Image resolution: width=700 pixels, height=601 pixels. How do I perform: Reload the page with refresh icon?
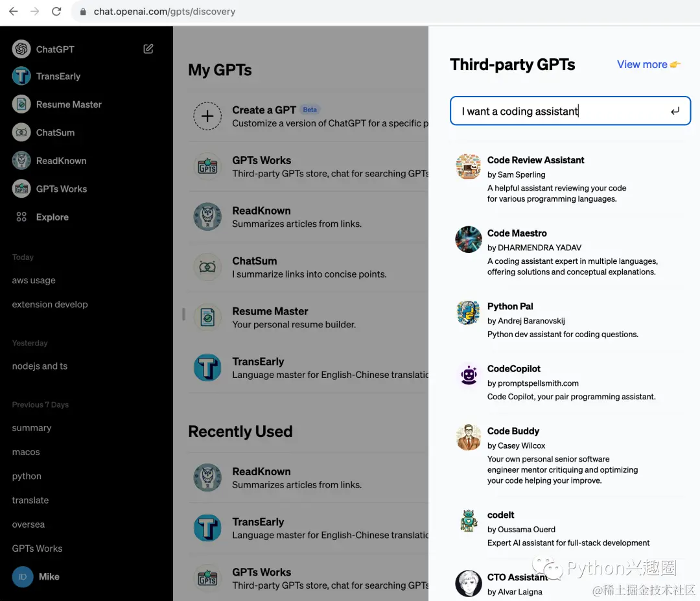56,11
